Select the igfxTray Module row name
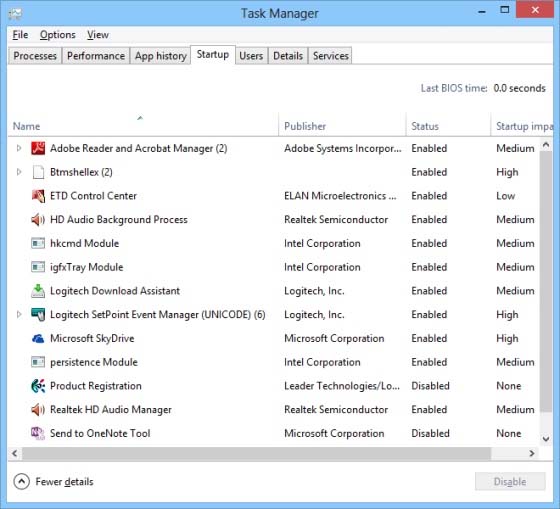 coord(86,267)
